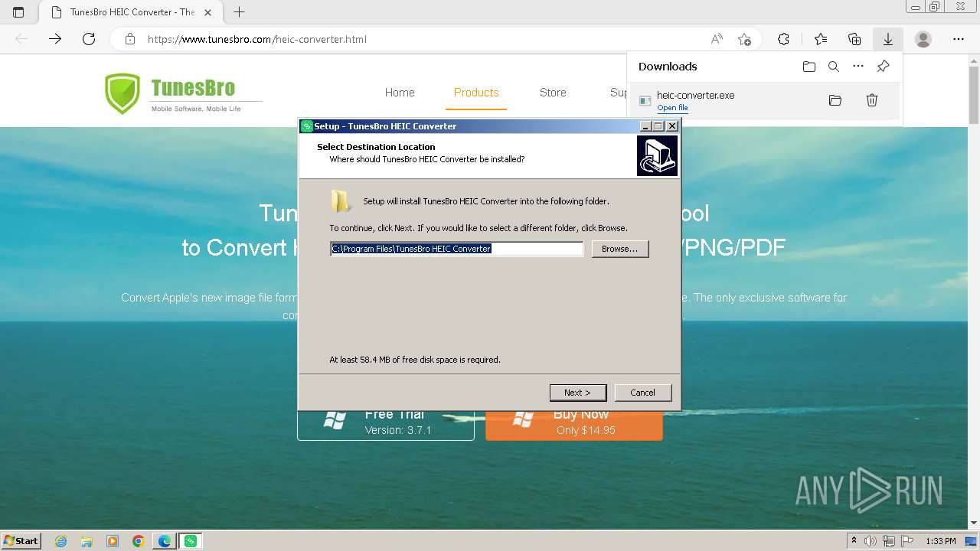Image resolution: width=980 pixels, height=551 pixels.
Task: Close the TunesBro HEIC Converter browser tab
Action: (x=208, y=12)
